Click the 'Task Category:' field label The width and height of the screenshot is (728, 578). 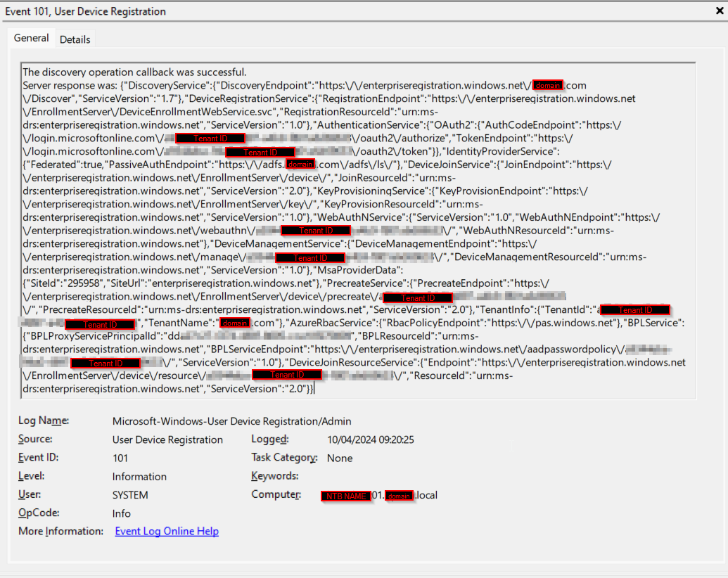(x=285, y=457)
